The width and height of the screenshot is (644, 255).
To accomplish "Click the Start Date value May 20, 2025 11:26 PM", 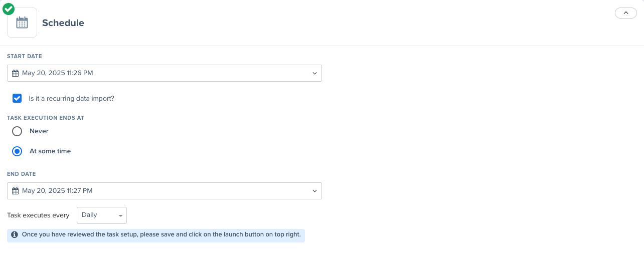I will point(58,73).
